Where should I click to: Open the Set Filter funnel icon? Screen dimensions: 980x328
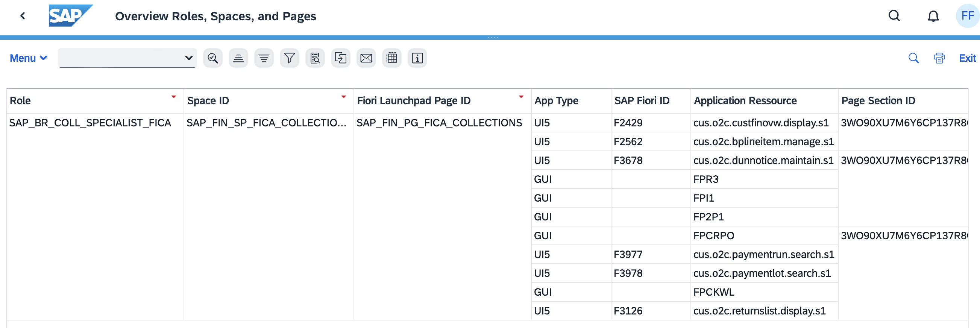(x=290, y=58)
